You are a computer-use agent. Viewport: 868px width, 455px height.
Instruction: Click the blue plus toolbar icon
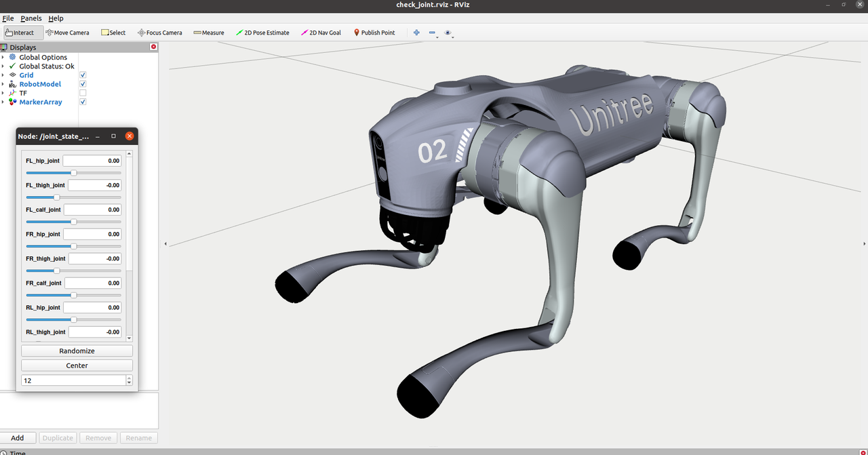click(416, 33)
